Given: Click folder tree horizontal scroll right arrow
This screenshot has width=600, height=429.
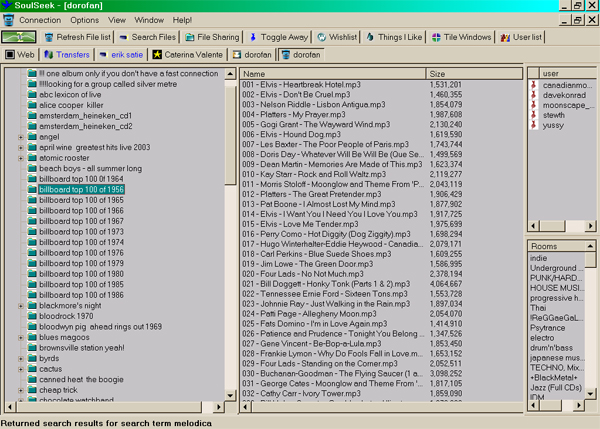Looking at the screenshot, I should [x=218, y=406].
